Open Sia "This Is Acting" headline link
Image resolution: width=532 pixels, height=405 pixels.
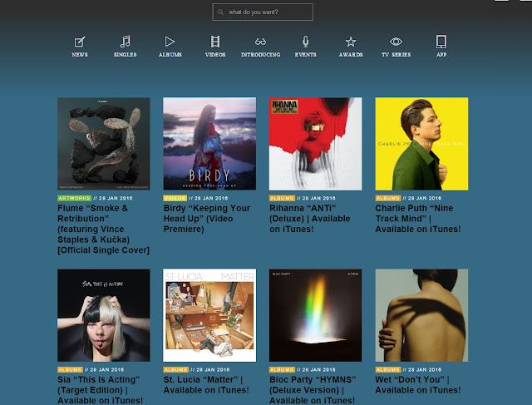pyautogui.click(x=100, y=390)
